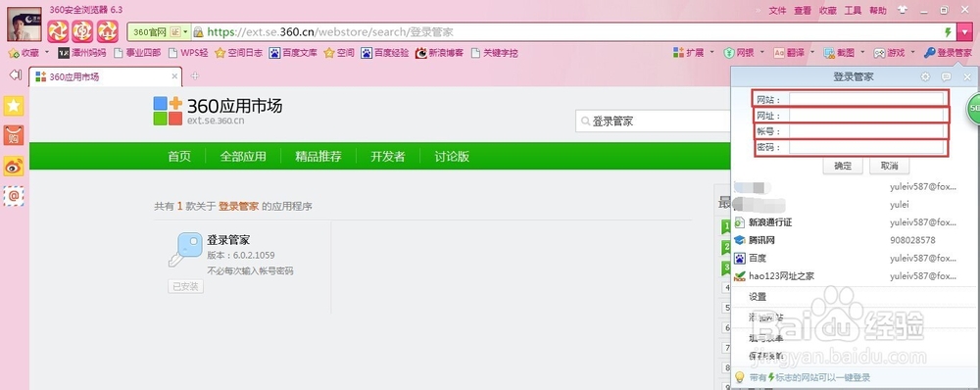The height and width of the screenshot is (390, 980).
Task: Click the middle pink pinwheel toolbar icon
Action: (82, 31)
